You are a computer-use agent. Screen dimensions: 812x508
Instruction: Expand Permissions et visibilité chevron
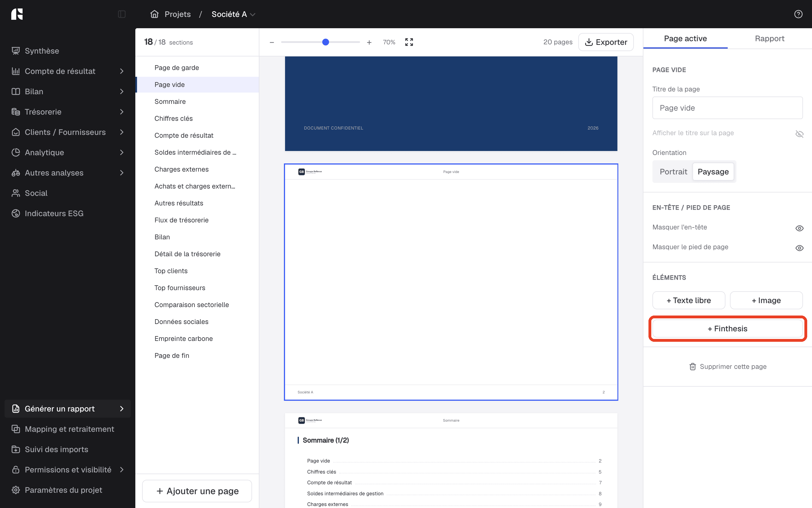pos(122,470)
